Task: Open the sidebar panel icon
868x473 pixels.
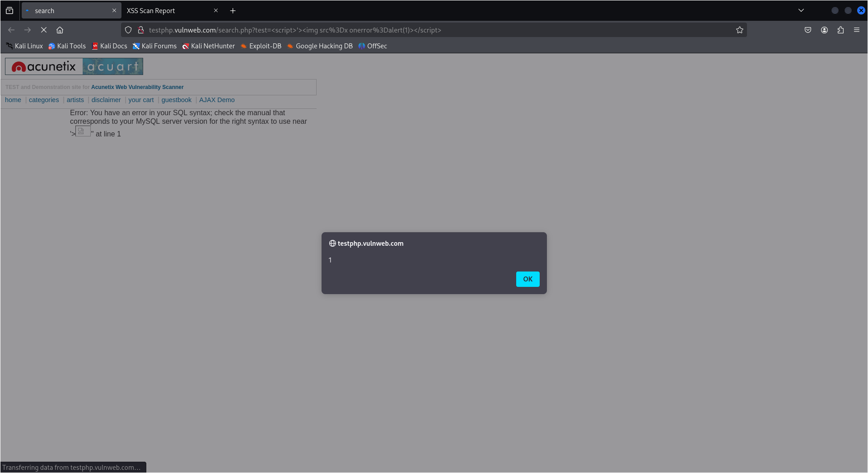Action: click(x=9, y=10)
